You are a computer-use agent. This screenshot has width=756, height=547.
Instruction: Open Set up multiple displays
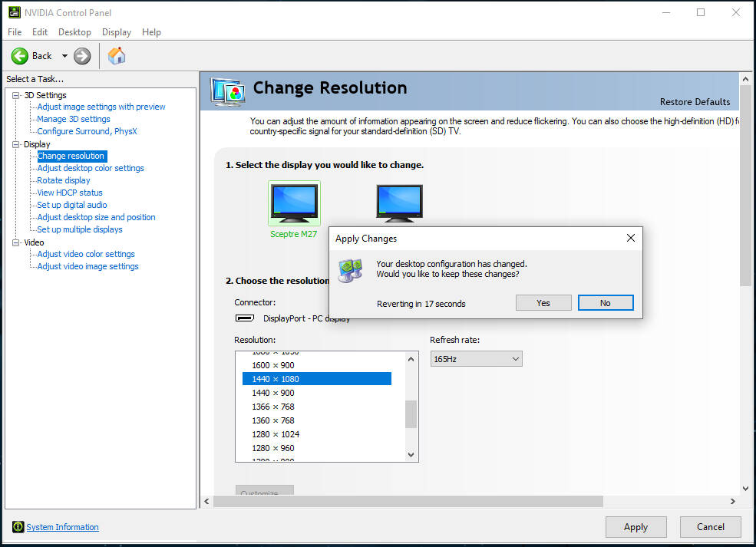coord(80,229)
